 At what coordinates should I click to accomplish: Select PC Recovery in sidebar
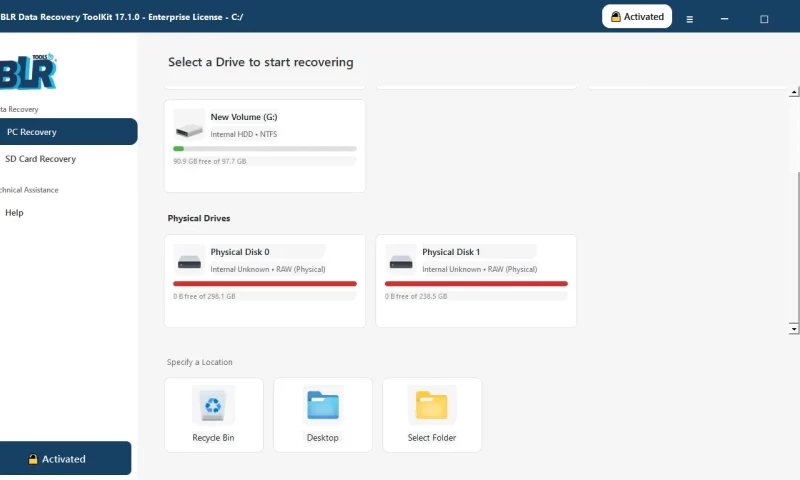[x=68, y=132]
